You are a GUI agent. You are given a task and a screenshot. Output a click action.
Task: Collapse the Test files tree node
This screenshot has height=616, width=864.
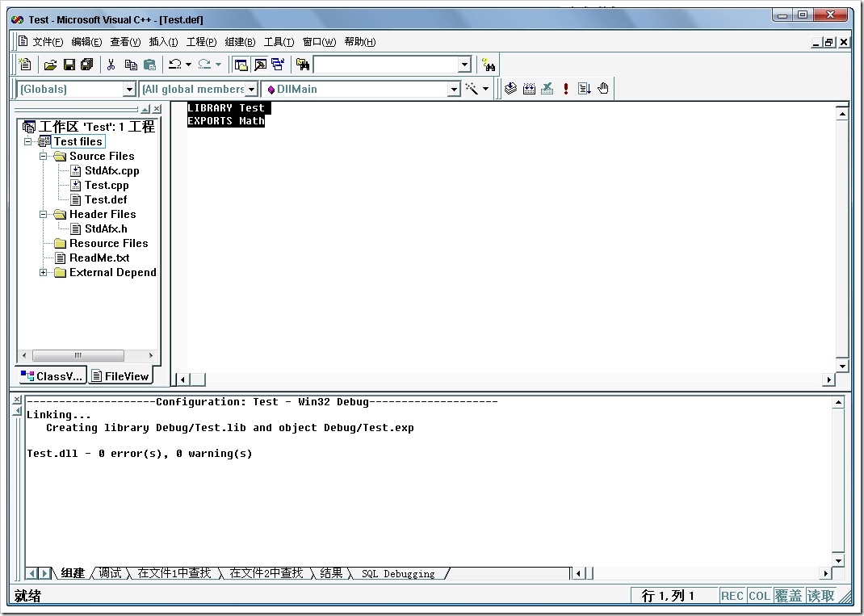tap(28, 141)
